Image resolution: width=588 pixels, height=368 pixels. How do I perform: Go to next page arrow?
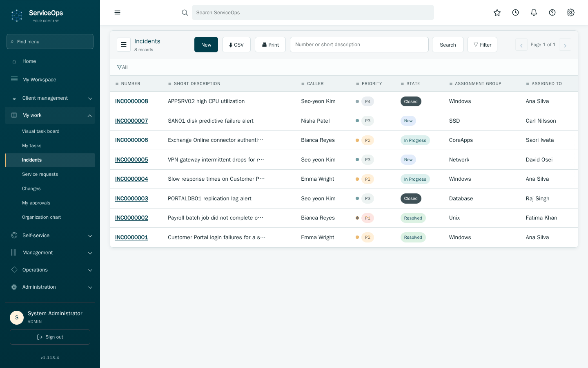pyautogui.click(x=565, y=45)
